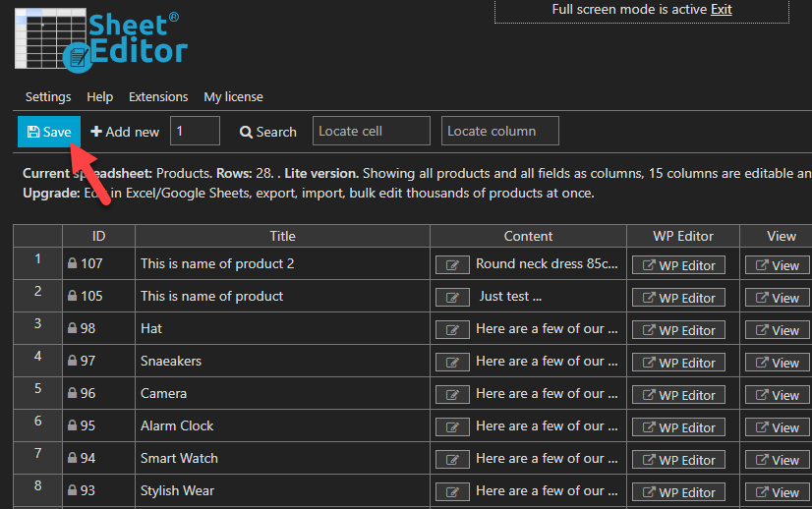812x509 pixels.
Task: Select the WP Editor column header
Action: point(683,236)
